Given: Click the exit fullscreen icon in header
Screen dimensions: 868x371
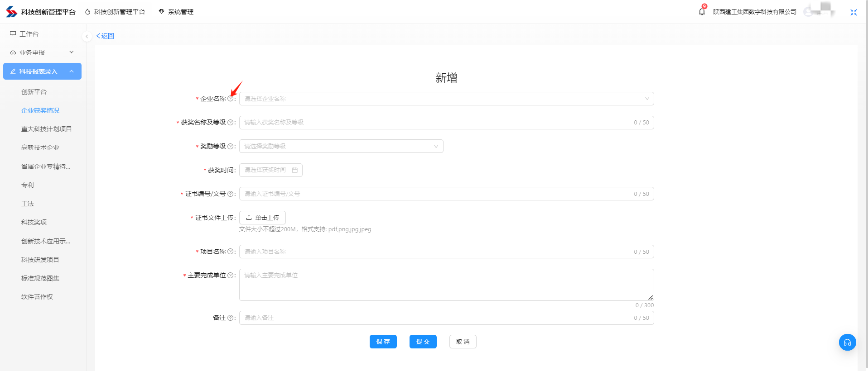Looking at the screenshot, I should point(854,12).
